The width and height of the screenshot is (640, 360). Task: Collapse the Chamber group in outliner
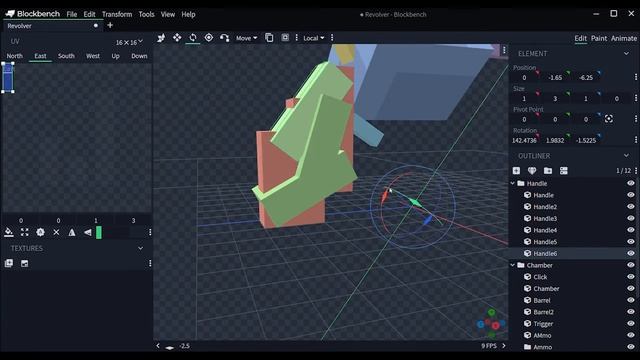coord(513,265)
